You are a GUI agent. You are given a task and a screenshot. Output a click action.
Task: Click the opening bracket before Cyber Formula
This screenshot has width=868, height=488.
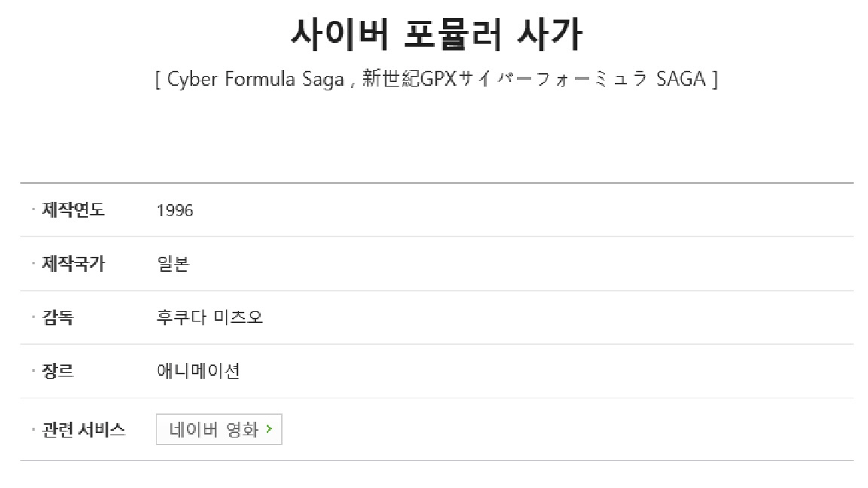tap(158, 80)
